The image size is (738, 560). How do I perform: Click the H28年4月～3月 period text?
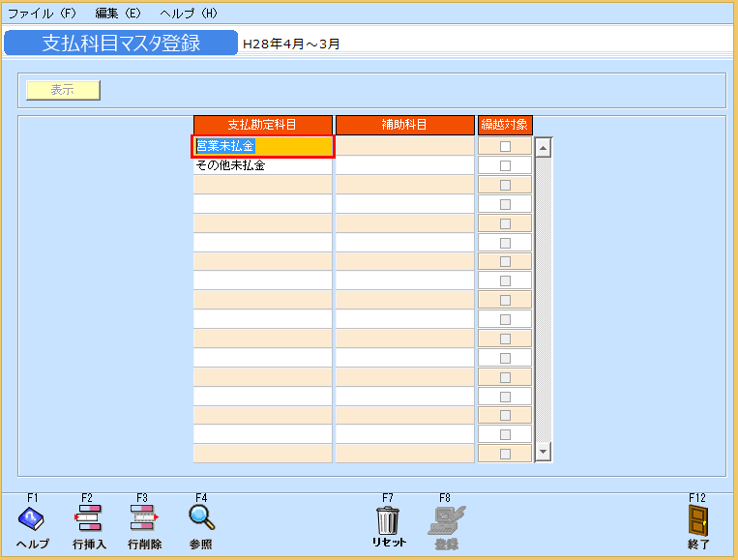tap(291, 44)
